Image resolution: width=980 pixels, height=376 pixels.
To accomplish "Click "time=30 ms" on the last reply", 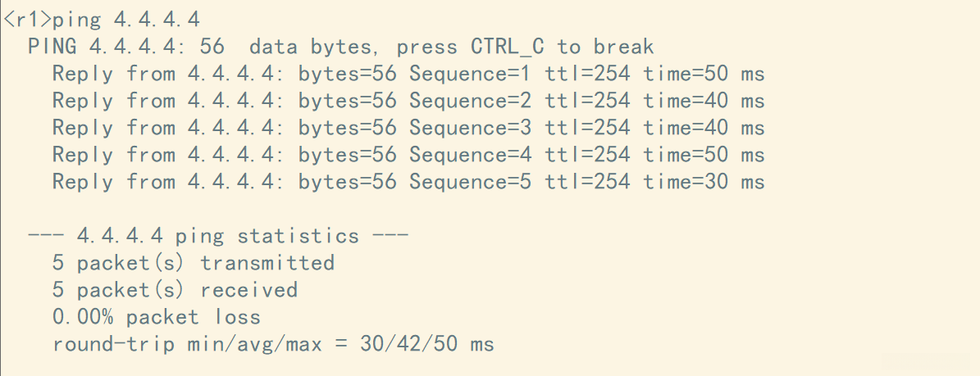I will (704, 182).
